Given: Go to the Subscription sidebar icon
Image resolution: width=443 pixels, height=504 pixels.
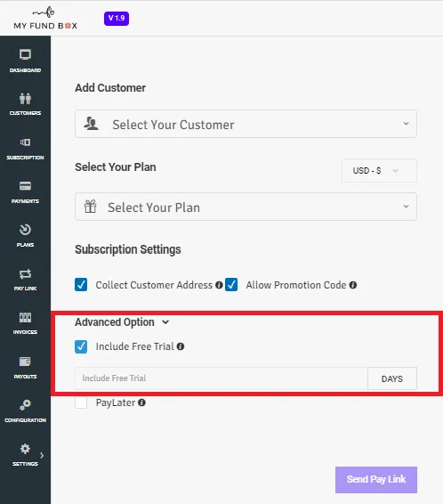Looking at the screenshot, I should click(25, 142).
